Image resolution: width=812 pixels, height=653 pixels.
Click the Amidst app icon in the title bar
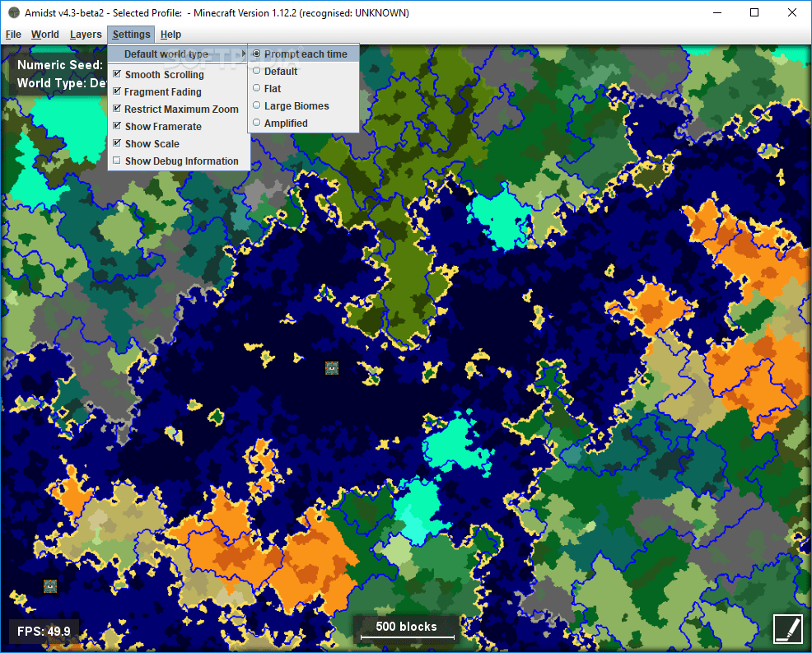[14, 12]
